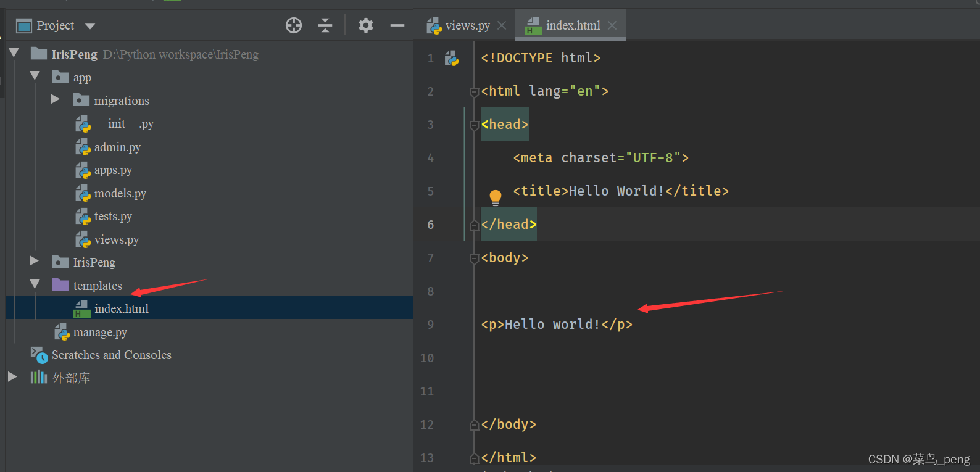Click the opening <body> tag text
980x472 pixels.
505,258
